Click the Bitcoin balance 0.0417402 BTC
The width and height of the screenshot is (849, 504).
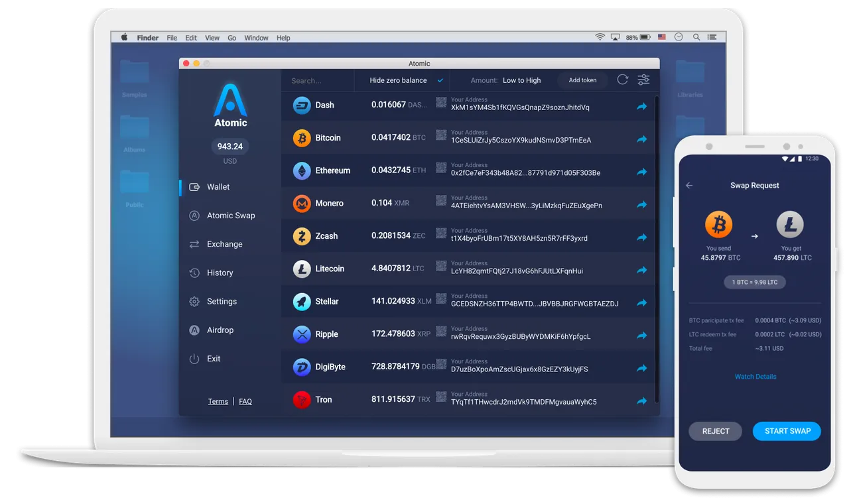point(399,138)
